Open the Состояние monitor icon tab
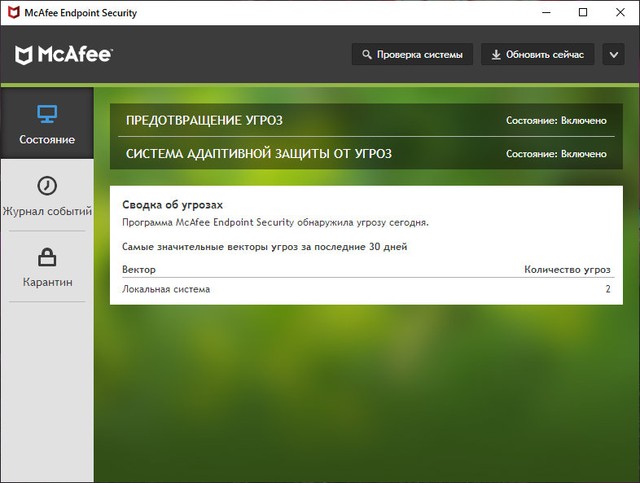 click(x=46, y=114)
